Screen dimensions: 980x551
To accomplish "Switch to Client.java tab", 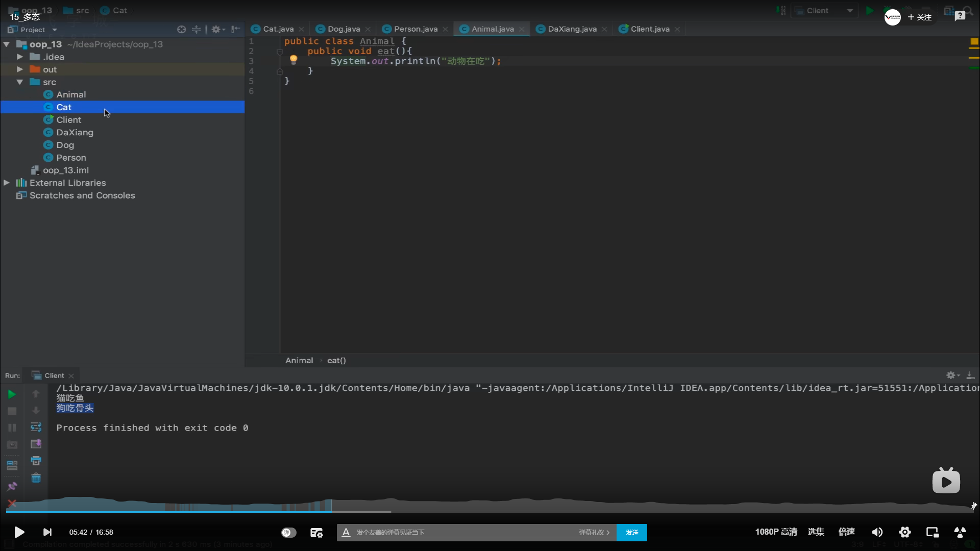I will (649, 29).
